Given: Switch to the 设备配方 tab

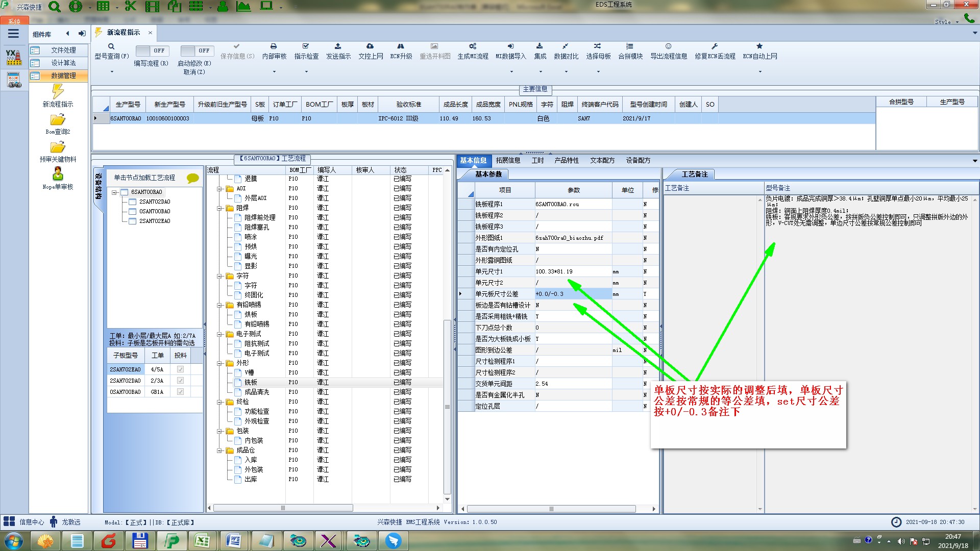Looking at the screenshot, I should point(638,160).
